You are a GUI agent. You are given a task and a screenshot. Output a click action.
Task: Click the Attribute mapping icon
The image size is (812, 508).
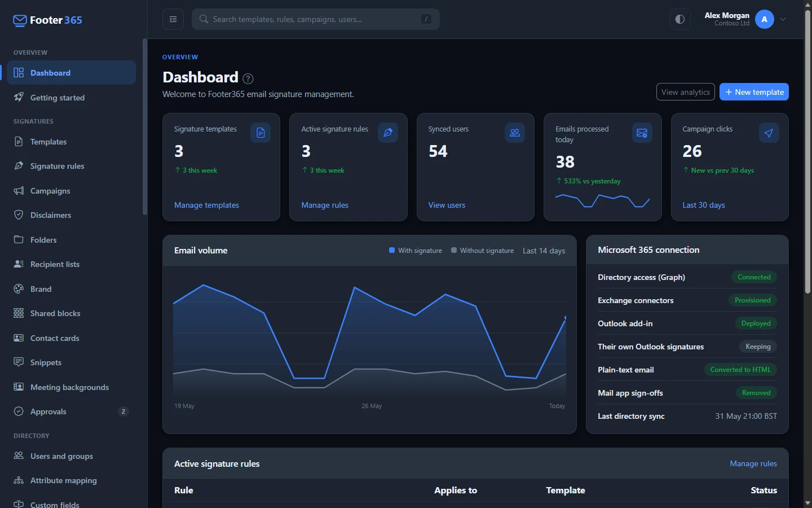coord(19,480)
